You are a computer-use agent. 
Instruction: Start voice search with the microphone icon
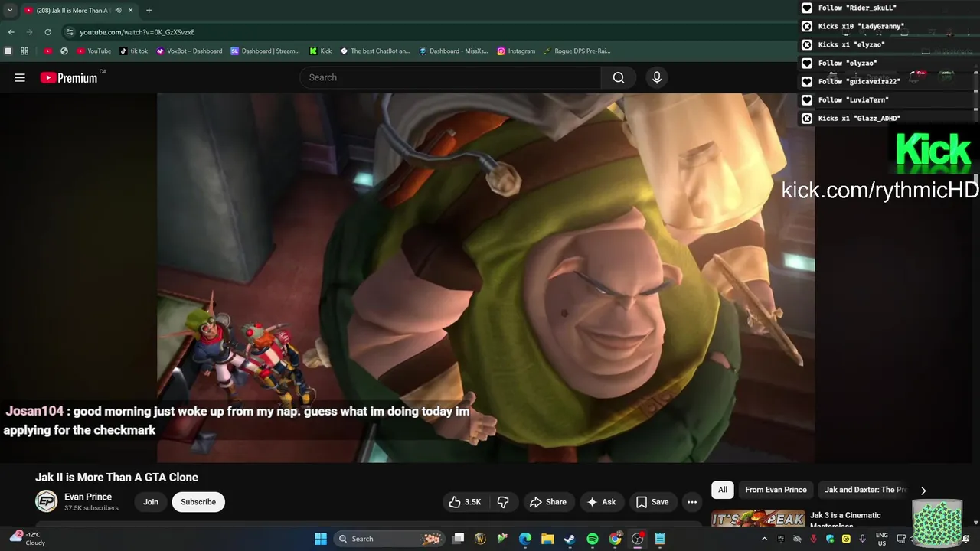(x=656, y=77)
